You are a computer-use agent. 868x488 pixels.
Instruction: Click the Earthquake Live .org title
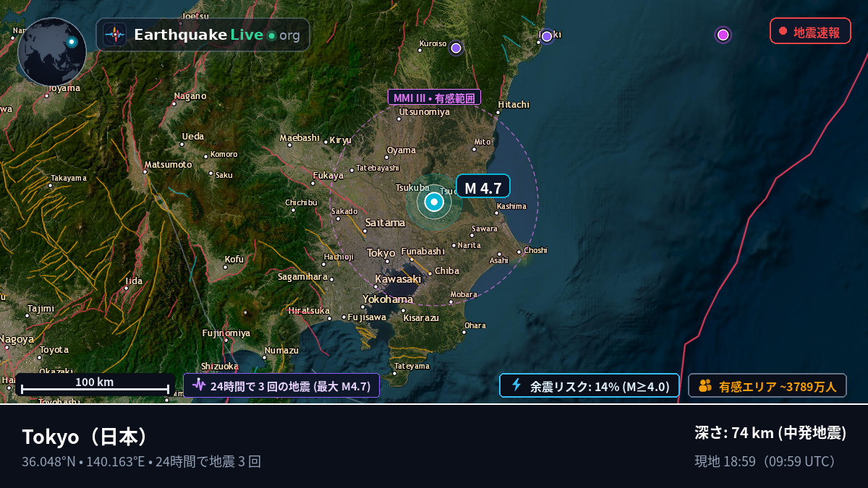click(x=217, y=35)
